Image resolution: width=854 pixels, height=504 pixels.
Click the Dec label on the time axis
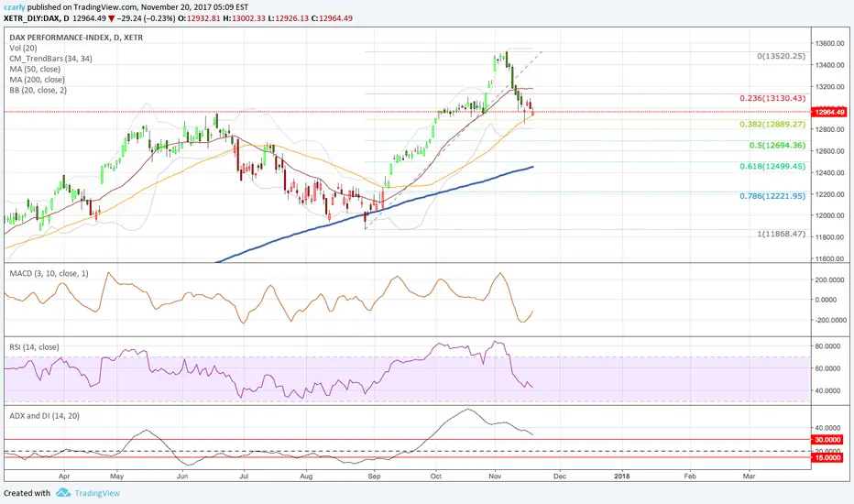560,477
